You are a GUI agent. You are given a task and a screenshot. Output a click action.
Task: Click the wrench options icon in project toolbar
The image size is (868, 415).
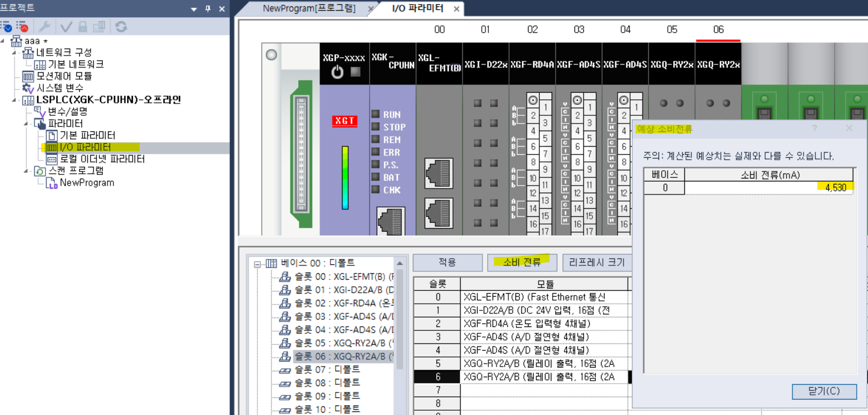44,27
